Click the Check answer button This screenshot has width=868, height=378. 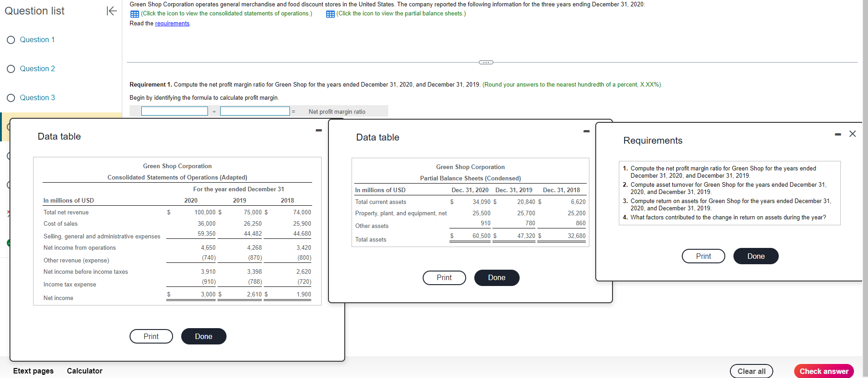point(824,371)
